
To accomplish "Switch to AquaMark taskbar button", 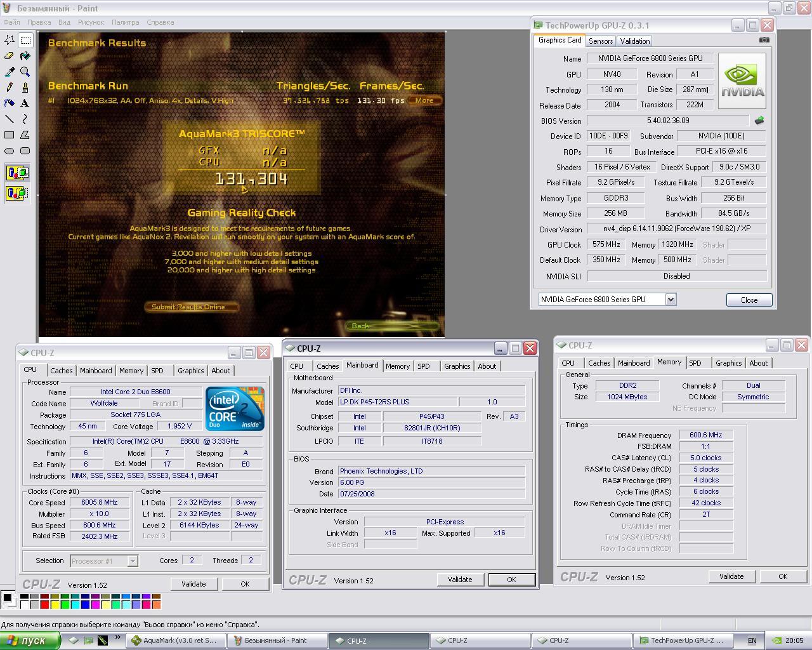I will 174,640.
